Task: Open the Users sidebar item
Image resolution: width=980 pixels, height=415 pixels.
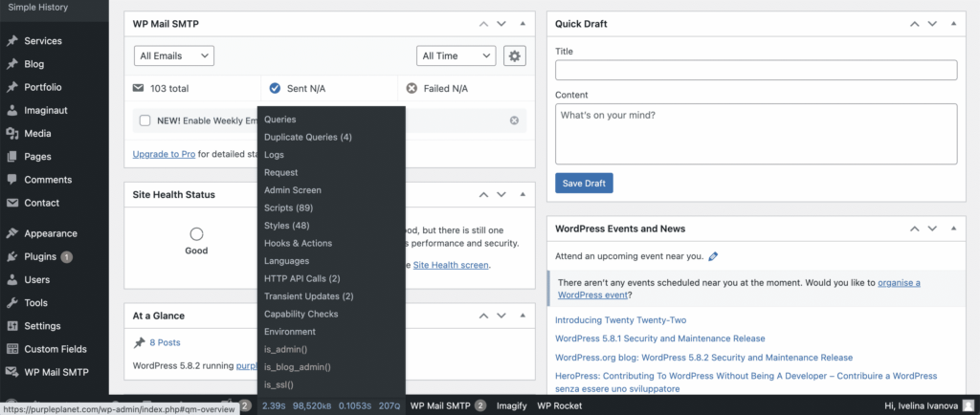Action: (37, 279)
